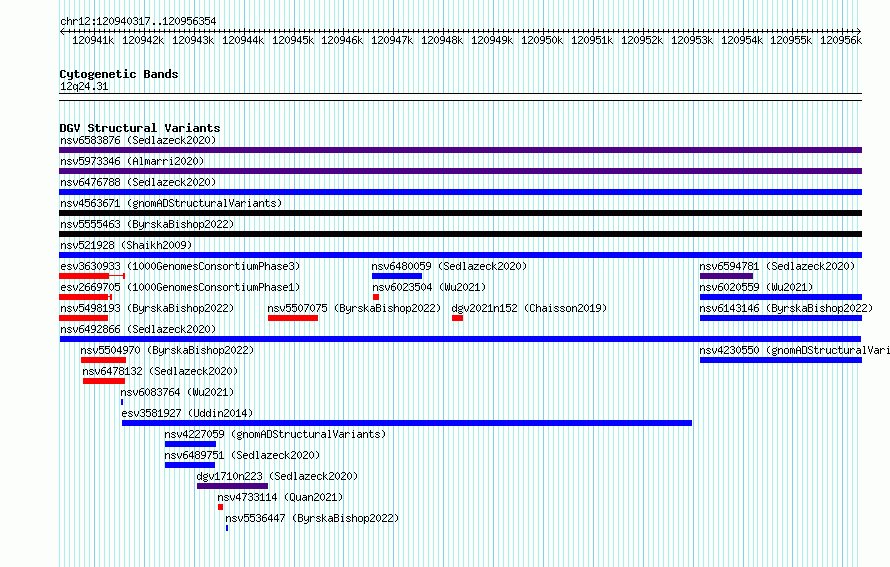Open nsv6489751 (Sedlazeck2020) label
Viewport: 890px width, 567px height.
coord(242,455)
